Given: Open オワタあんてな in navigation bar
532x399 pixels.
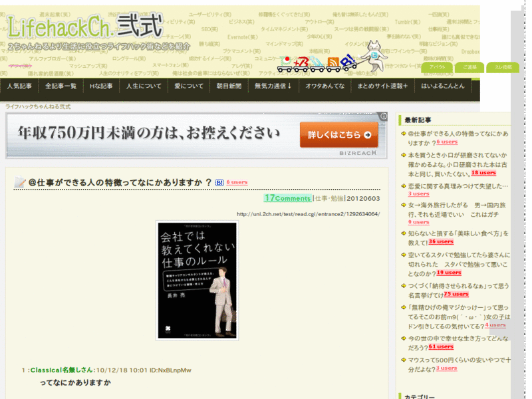Looking at the screenshot, I should pos(325,86).
